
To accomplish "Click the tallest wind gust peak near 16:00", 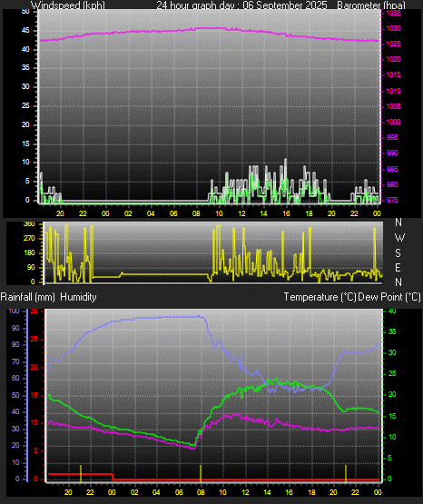I will pos(285,160).
